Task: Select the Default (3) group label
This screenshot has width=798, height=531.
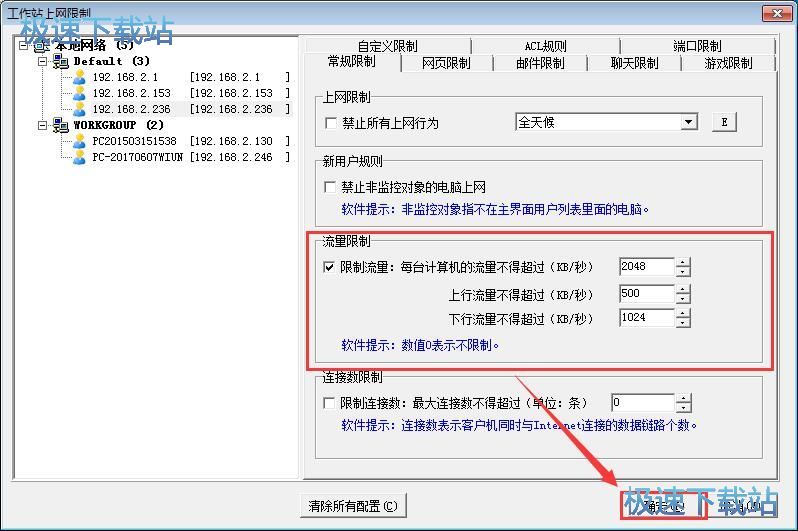Action: pyautogui.click(x=111, y=62)
